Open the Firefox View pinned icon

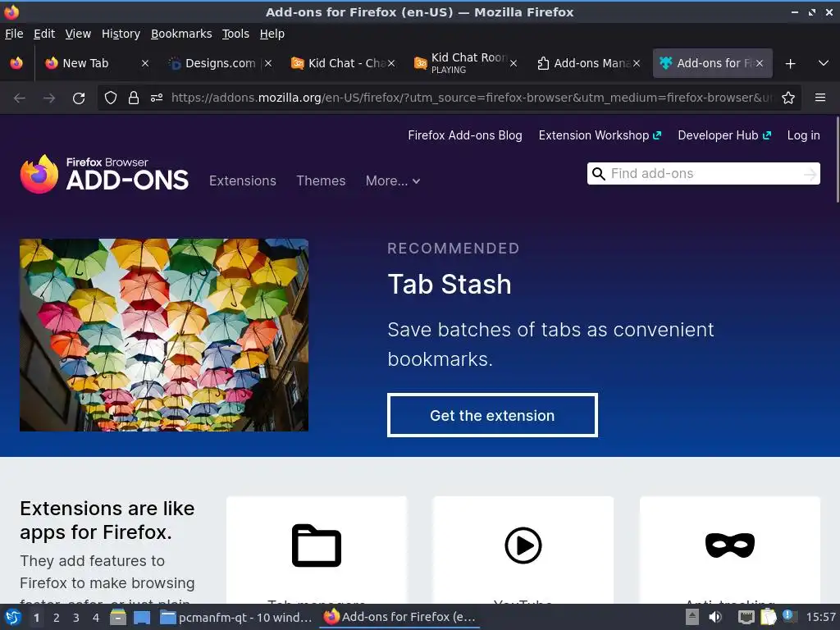16,63
